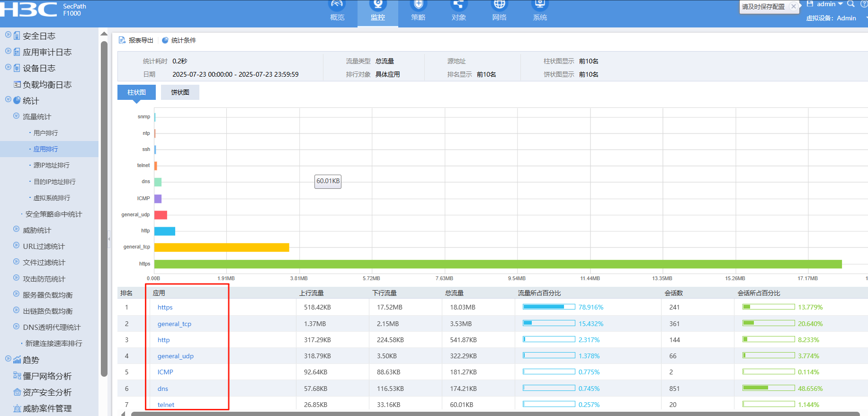The image size is (868, 416).
Task: Expand the 威胁统计 menu section
Action: [x=16, y=230]
